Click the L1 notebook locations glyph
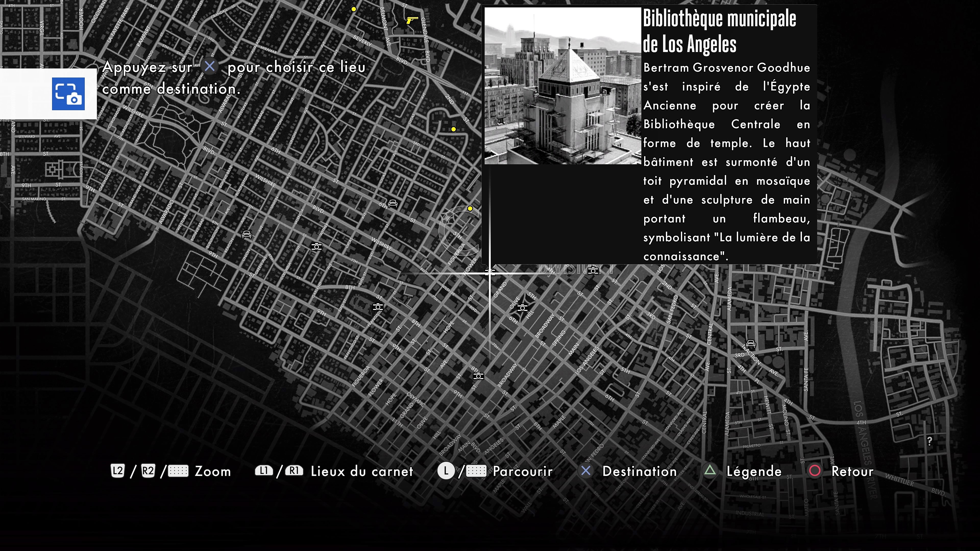 coord(264,471)
